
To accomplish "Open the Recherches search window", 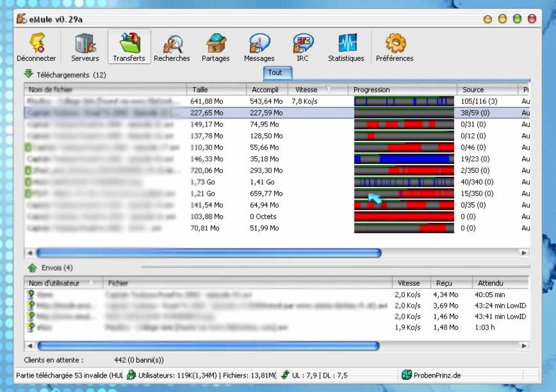I will pyautogui.click(x=172, y=47).
